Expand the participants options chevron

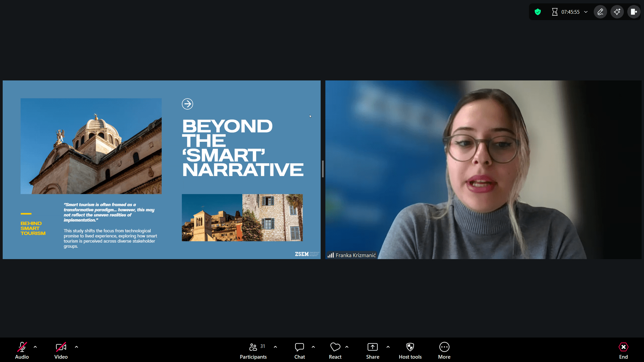tap(275, 347)
